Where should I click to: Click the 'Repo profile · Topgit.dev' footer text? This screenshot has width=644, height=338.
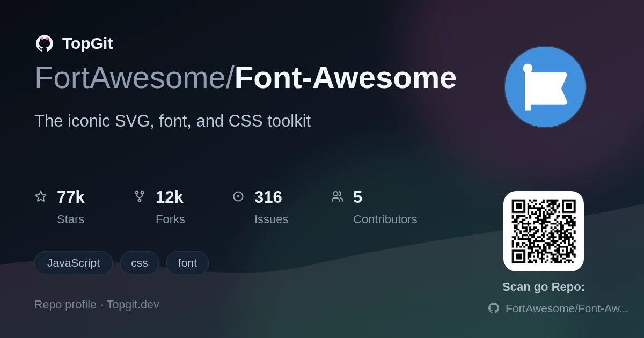click(x=97, y=305)
